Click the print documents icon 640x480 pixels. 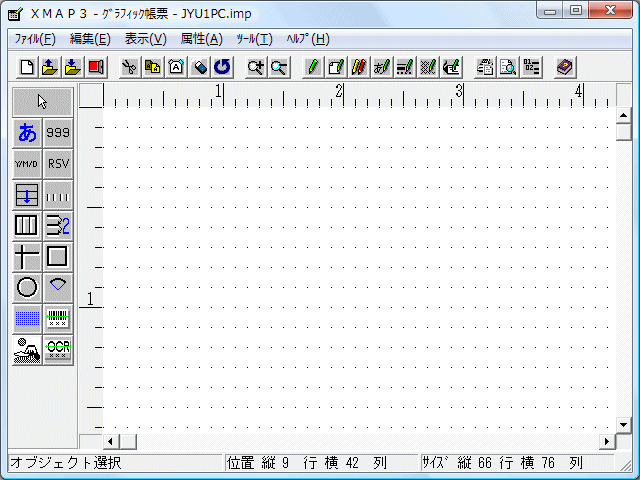(485, 67)
